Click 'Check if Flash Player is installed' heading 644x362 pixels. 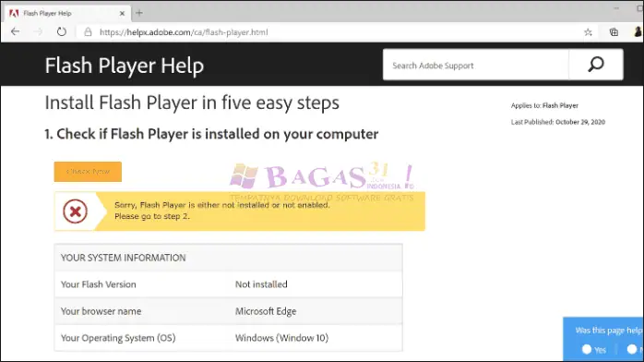(211, 134)
